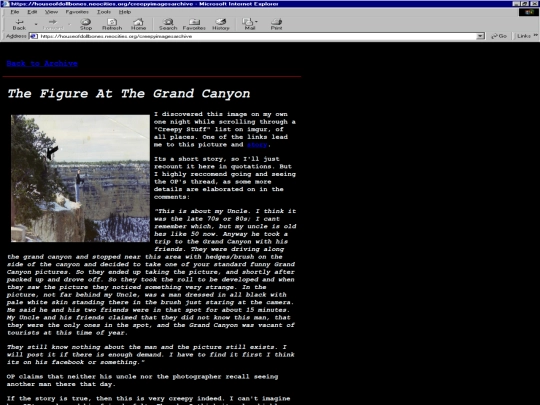
Task: Go to the Home page
Action: click(138, 24)
